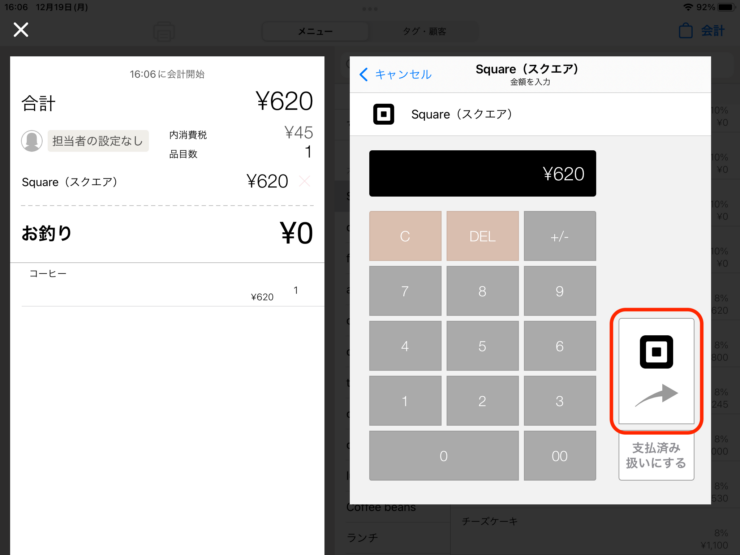740x555 pixels.
Task: Switch to the タグ・顧客 tab
Action: pos(424,32)
